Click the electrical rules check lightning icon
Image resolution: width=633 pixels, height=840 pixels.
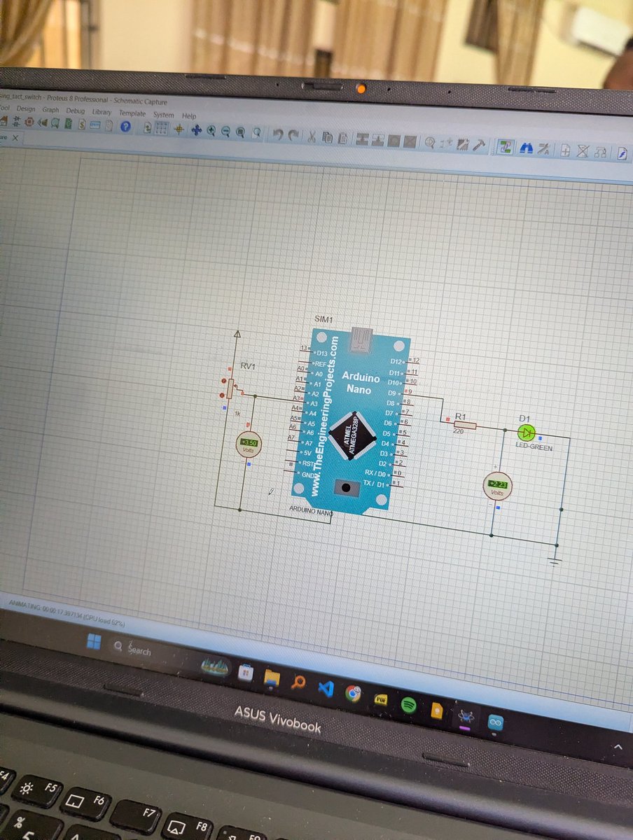(x=622, y=153)
